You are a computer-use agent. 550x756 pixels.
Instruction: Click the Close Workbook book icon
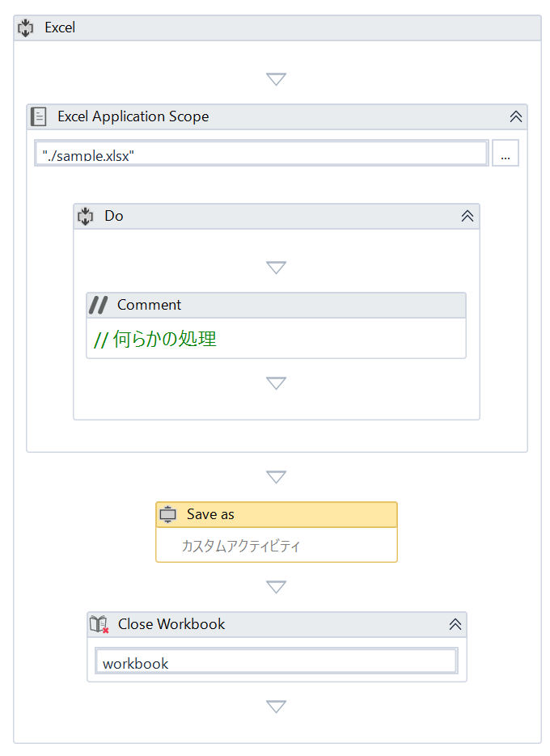coord(99,624)
